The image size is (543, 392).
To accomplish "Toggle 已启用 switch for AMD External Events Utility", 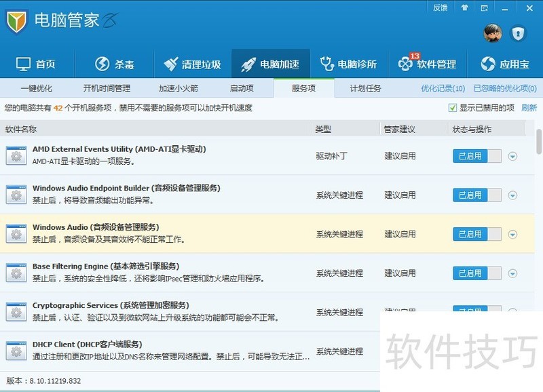I will (477, 156).
